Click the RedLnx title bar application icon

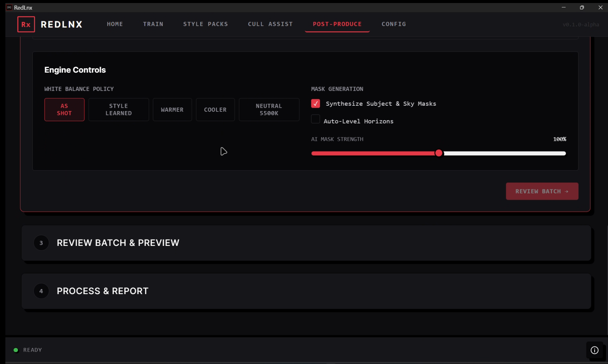pyautogui.click(x=8, y=7)
